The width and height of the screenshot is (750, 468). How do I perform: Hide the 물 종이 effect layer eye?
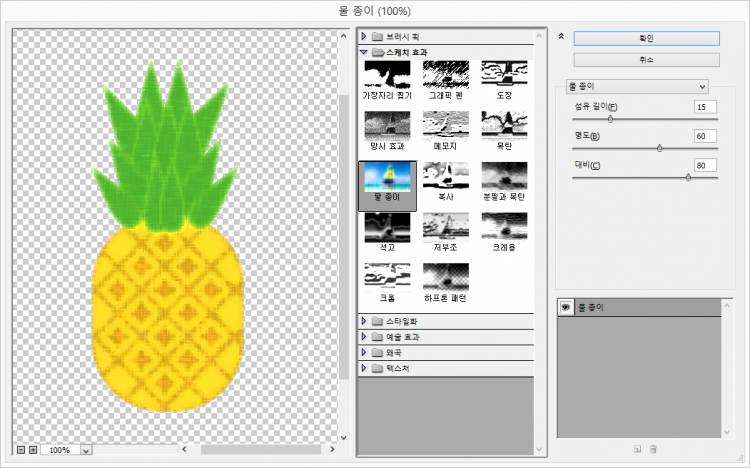point(565,307)
